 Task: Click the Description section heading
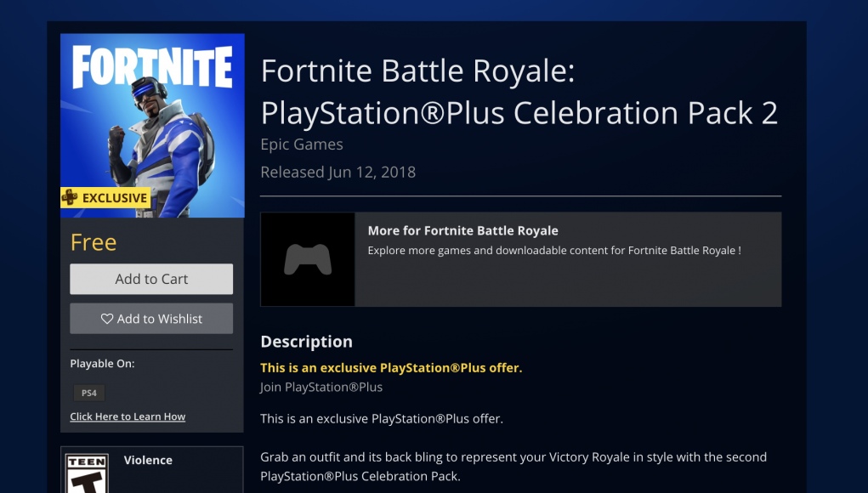307,342
